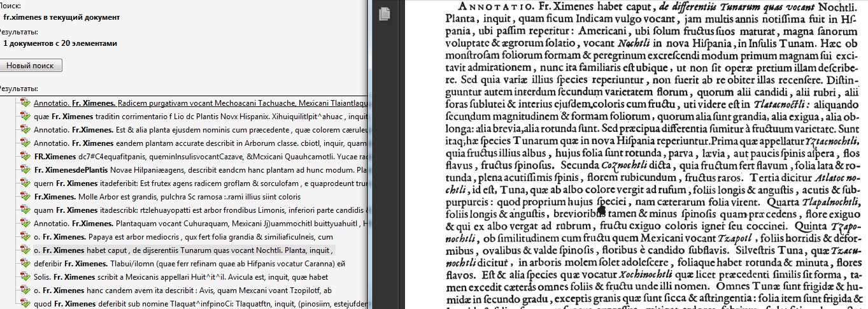
Task: Click result icon beside "Radicem purgativam vocant"
Action: point(25,103)
